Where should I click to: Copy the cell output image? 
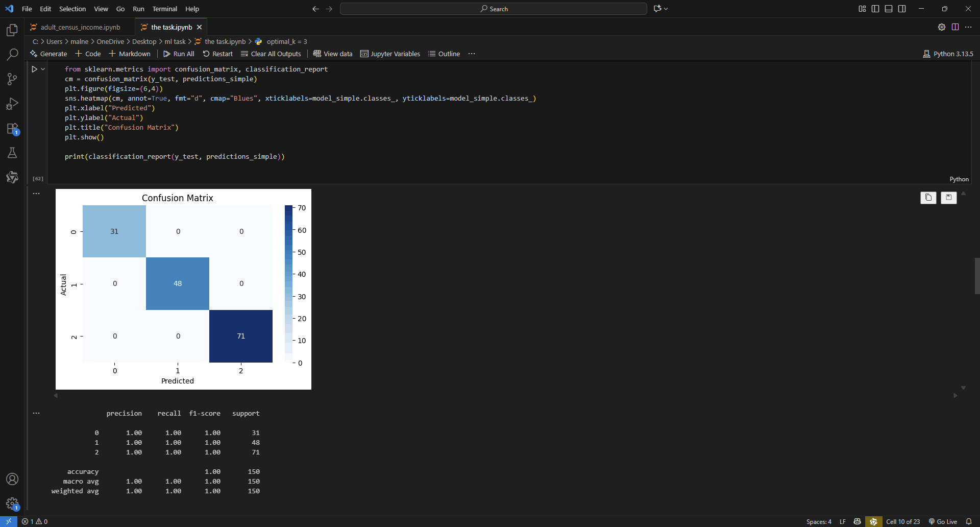click(x=928, y=198)
